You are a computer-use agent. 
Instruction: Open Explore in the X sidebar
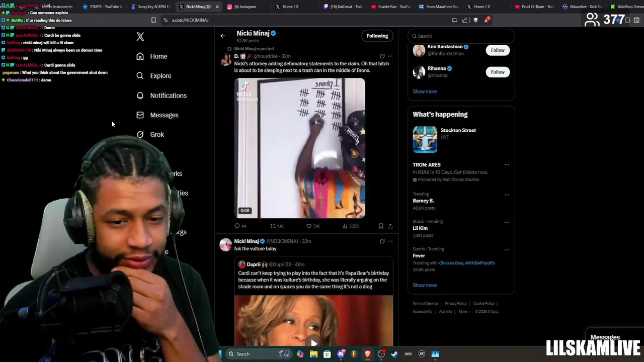click(x=154, y=76)
